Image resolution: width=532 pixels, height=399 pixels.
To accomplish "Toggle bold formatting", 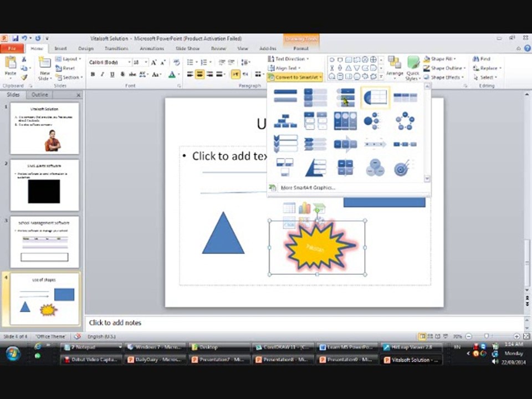I will pyautogui.click(x=93, y=74).
